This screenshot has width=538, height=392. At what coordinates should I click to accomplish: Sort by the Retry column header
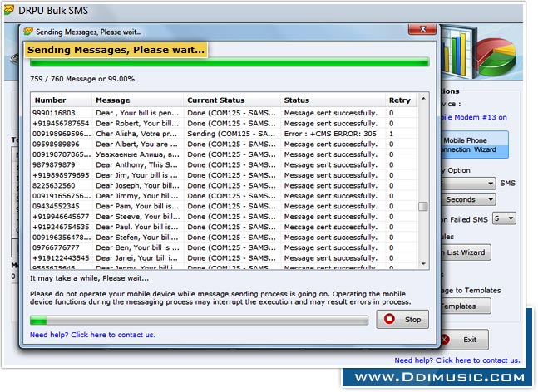[400, 100]
